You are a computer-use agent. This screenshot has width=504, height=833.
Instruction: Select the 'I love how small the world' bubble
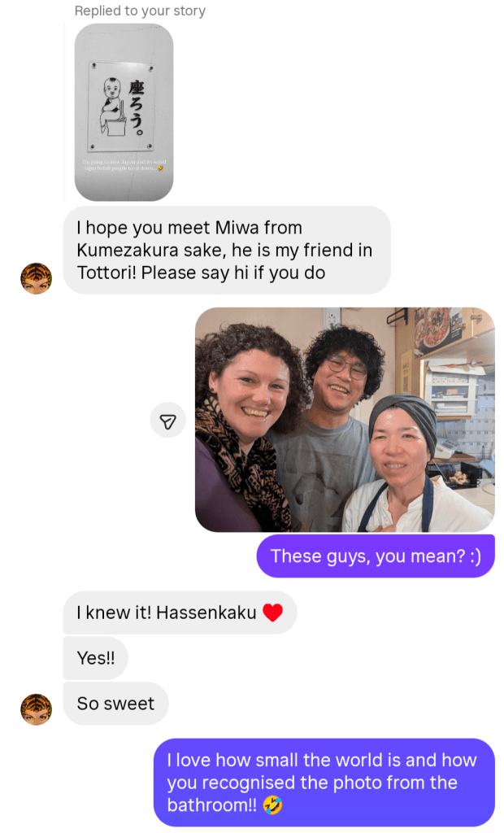pos(324,783)
